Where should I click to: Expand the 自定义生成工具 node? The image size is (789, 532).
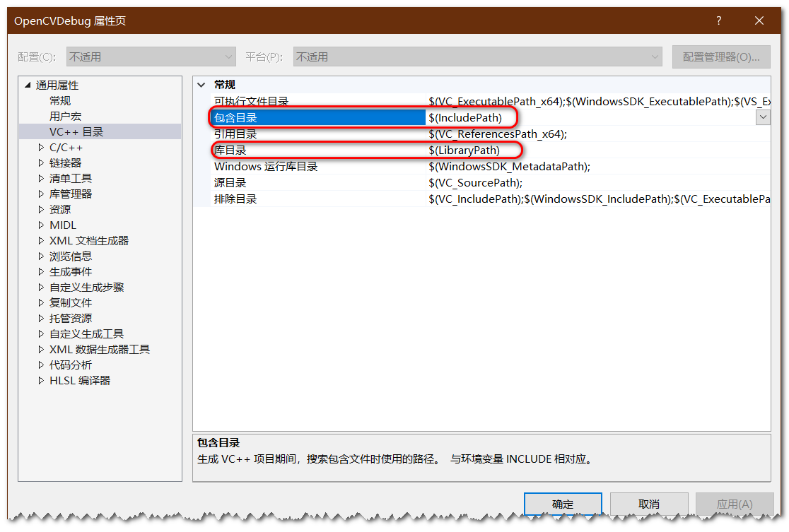pyautogui.click(x=41, y=334)
